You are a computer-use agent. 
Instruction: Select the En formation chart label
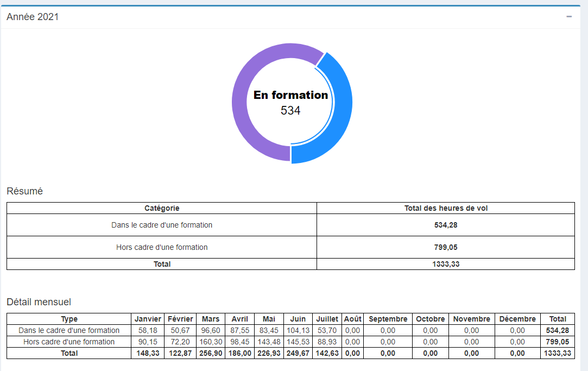click(x=290, y=95)
